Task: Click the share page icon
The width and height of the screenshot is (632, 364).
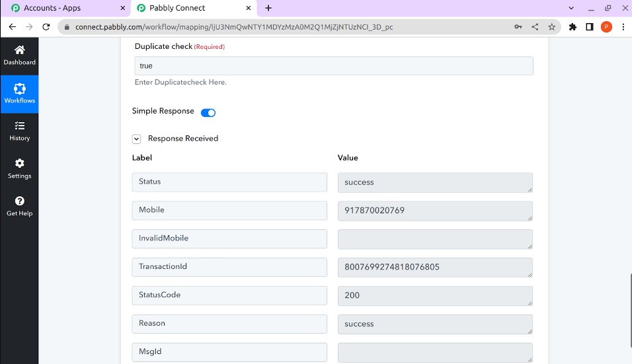Action: (535, 27)
